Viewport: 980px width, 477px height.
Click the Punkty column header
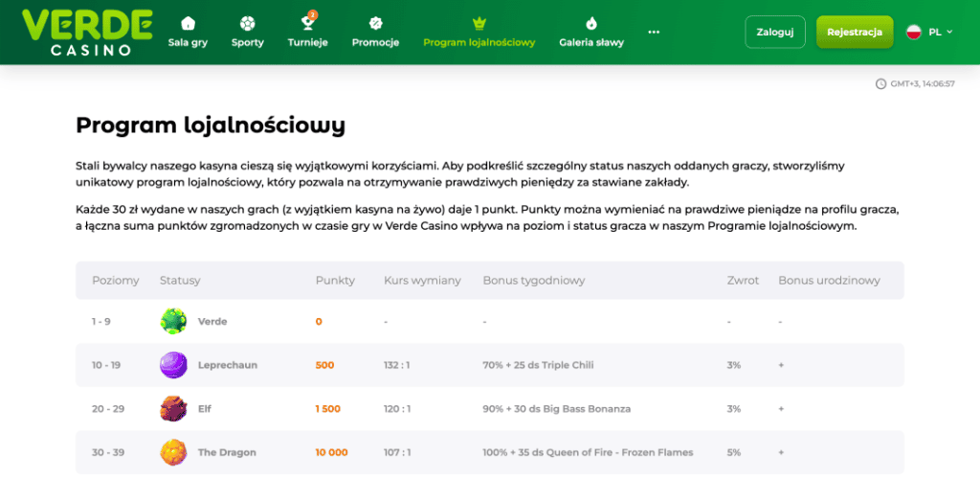(335, 281)
